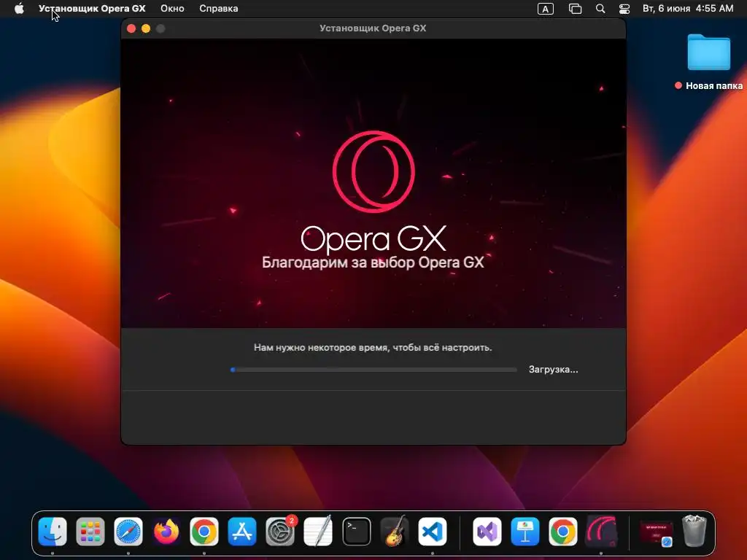This screenshot has height=560, width=747.
Task: Open Finder from the Dock
Action: [x=53, y=532]
